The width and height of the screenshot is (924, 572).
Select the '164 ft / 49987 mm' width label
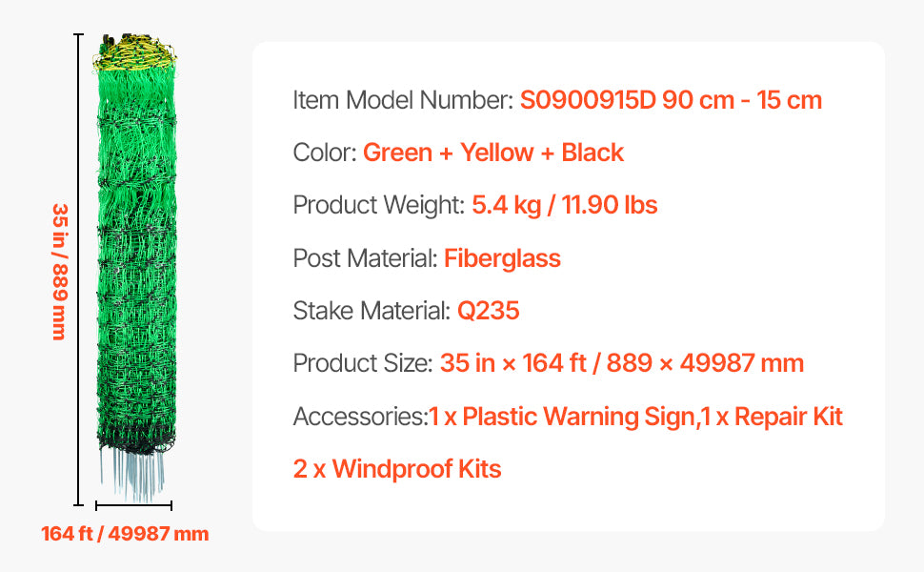[x=125, y=534]
